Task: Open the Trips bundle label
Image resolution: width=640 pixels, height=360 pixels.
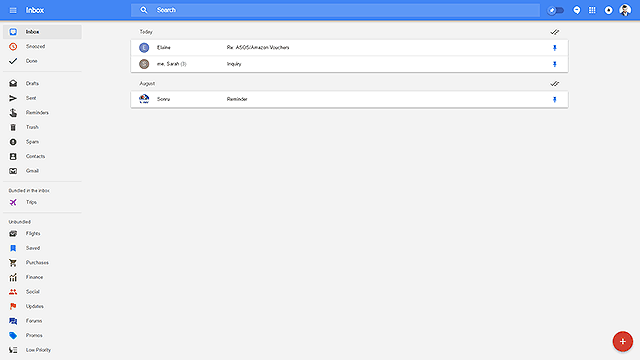Action: click(x=31, y=202)
